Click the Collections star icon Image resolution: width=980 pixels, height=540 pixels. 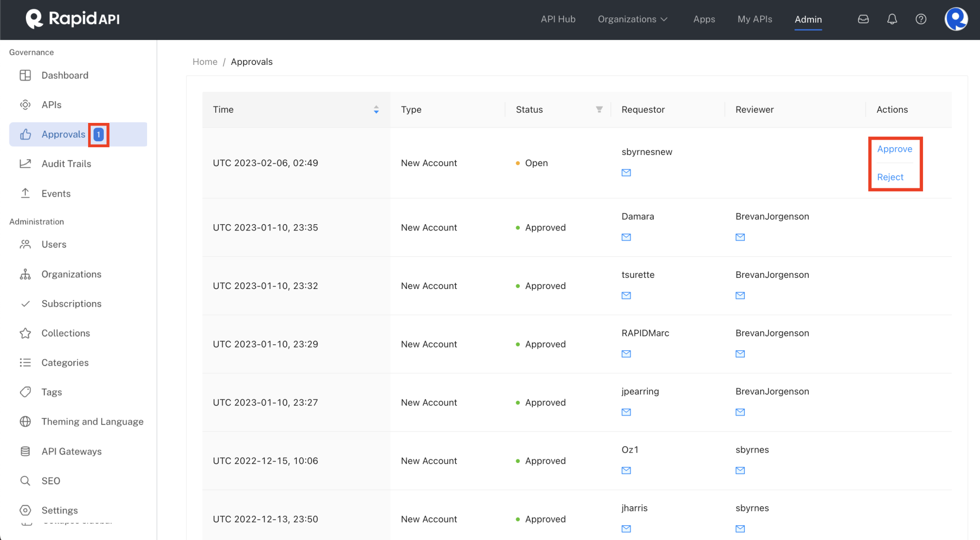click(25, 333)
